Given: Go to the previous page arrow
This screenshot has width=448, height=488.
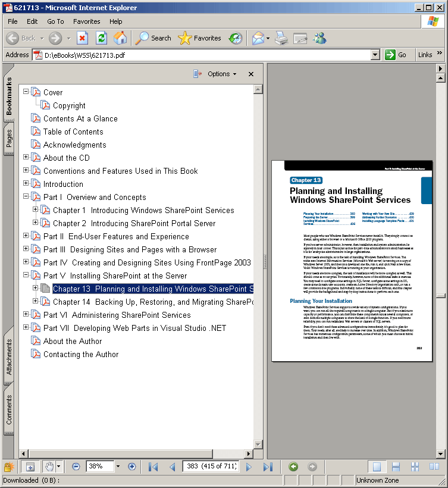Looking at the screenshot, I should pyautogui.click(x=173, y=467).
